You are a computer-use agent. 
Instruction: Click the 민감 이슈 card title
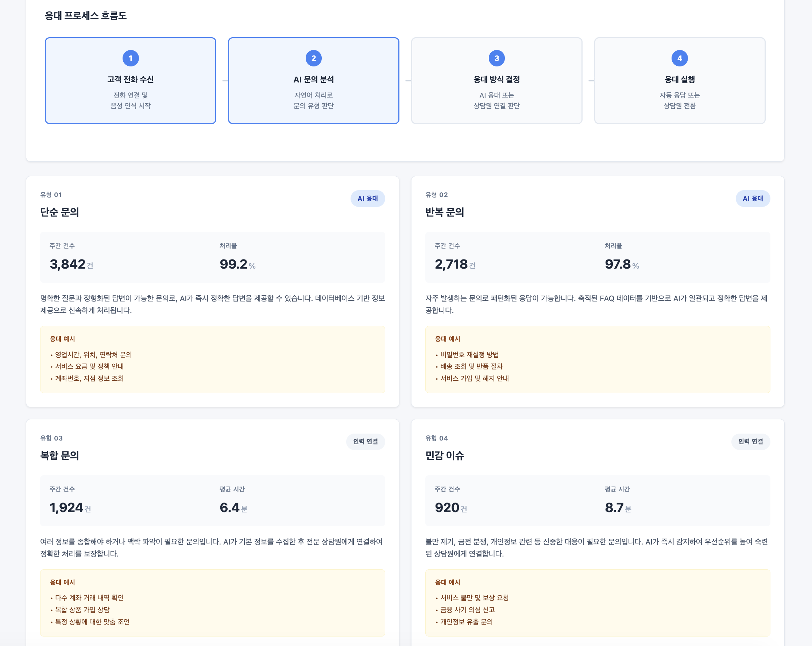444,456
